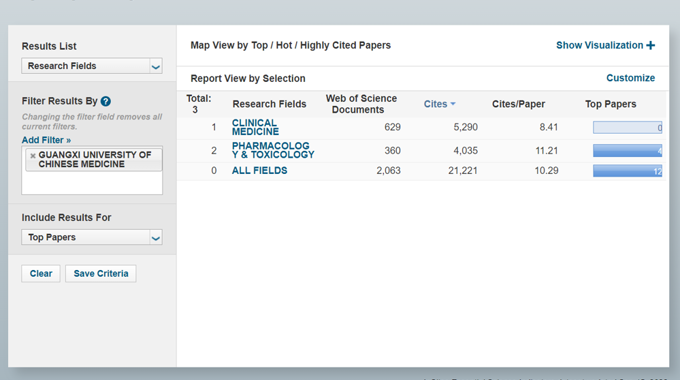Click the Clear button
Viewport: 680px width, 380px height.
(x=41, y=274)
